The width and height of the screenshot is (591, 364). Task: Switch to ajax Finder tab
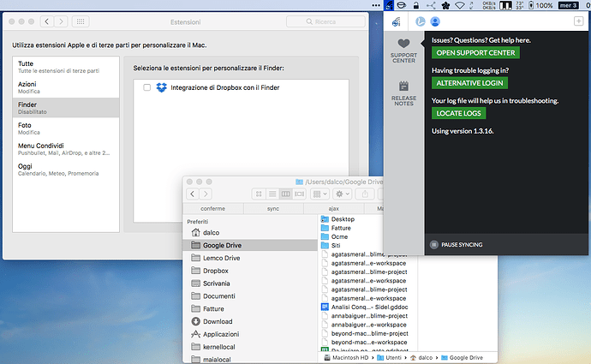point(333,208)
